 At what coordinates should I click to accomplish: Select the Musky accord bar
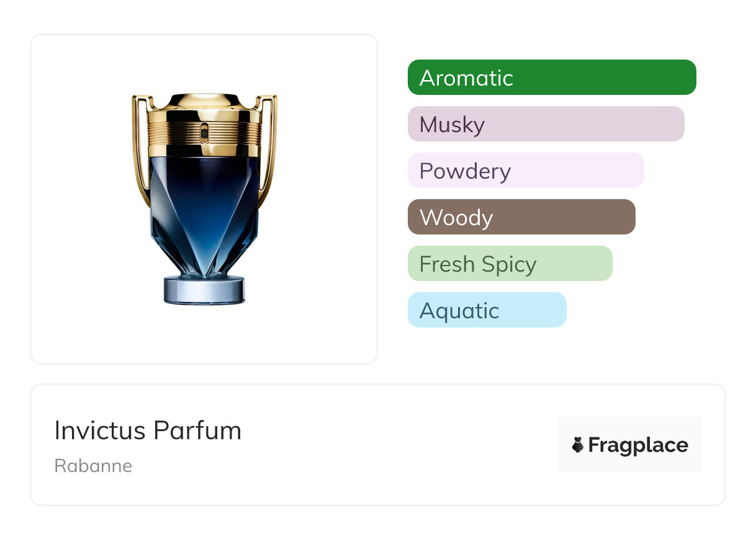pyautogui.click(x=546, y=124)
